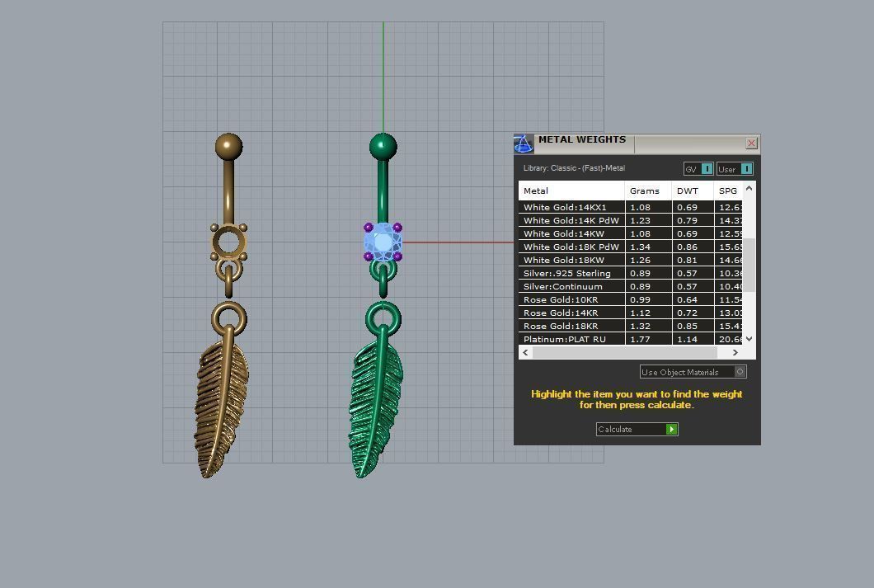Click the SPG column header
This screenshot has width=874, height=588.
pos(728,191)
